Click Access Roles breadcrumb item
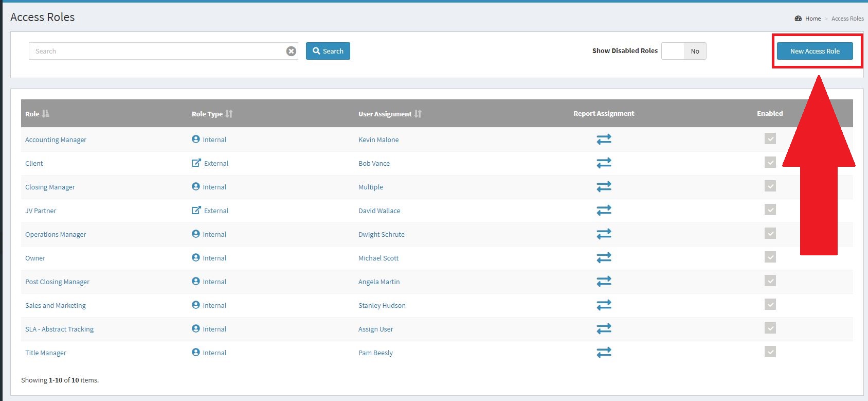The height and width of the screenshot is (401, 868). click(847, 19)
